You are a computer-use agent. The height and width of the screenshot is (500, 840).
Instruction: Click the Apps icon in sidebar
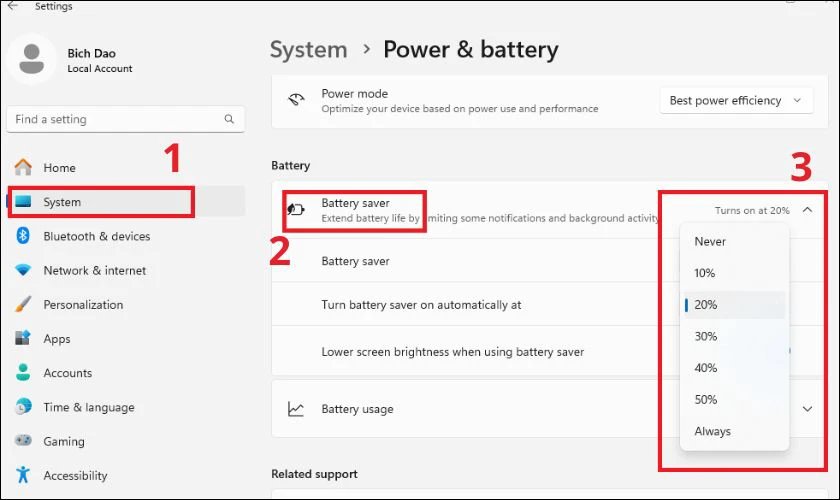click(x=23, y=339)
